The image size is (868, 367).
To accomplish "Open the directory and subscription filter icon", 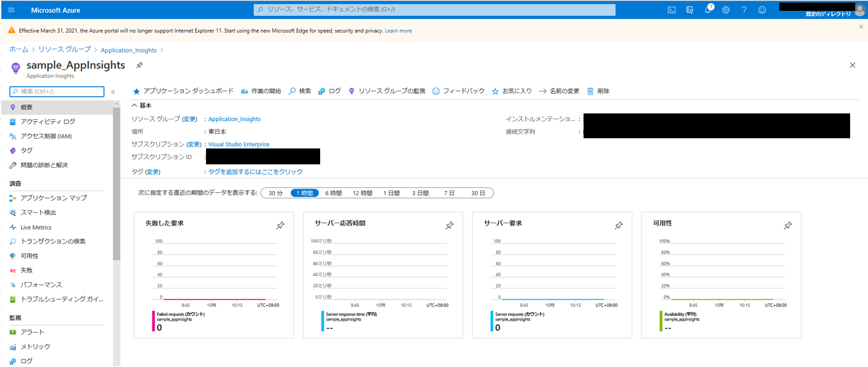I will coord(689,10).
